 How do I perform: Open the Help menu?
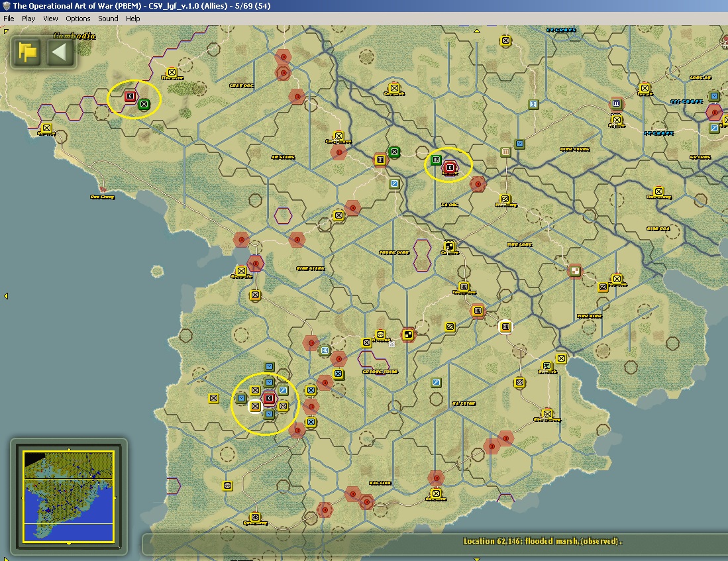coord(132,19)
